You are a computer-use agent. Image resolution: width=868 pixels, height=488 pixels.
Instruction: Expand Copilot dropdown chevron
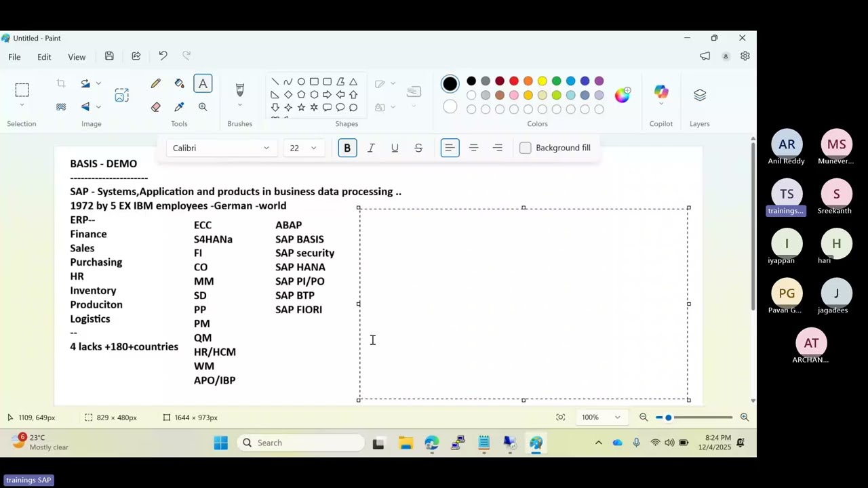[661, 104]
